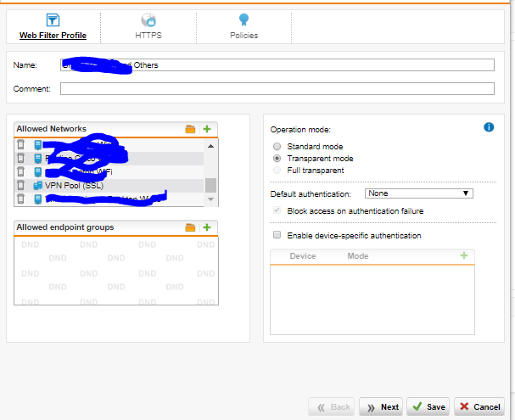The height and width of the screenshot is (420, 515).
Task: Click the Web Filter Profile funnel icon
Action: click(53, 20)
